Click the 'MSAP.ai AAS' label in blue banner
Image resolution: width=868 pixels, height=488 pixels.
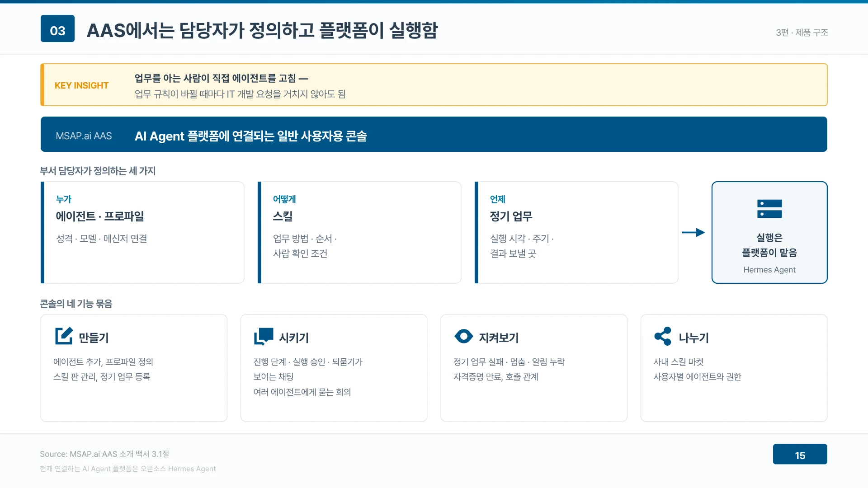tap(84, 136)
